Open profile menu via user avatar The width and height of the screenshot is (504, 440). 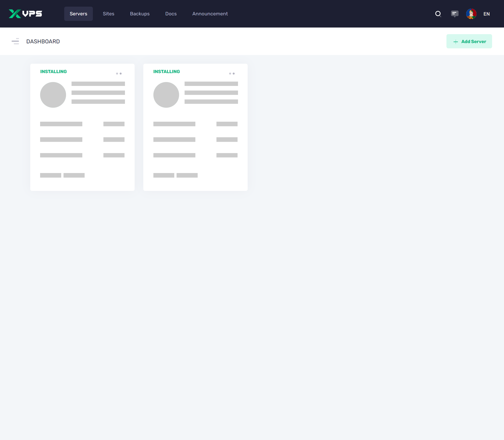coord(471,14)
